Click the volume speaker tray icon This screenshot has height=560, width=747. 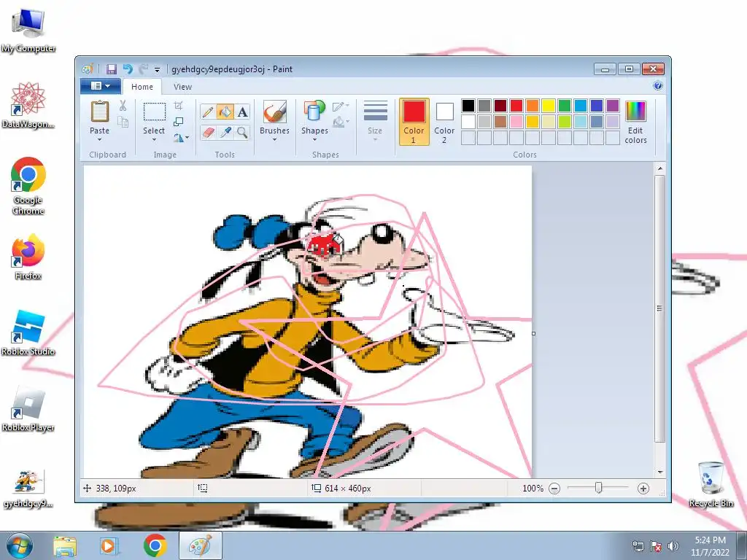coord(673,546)
